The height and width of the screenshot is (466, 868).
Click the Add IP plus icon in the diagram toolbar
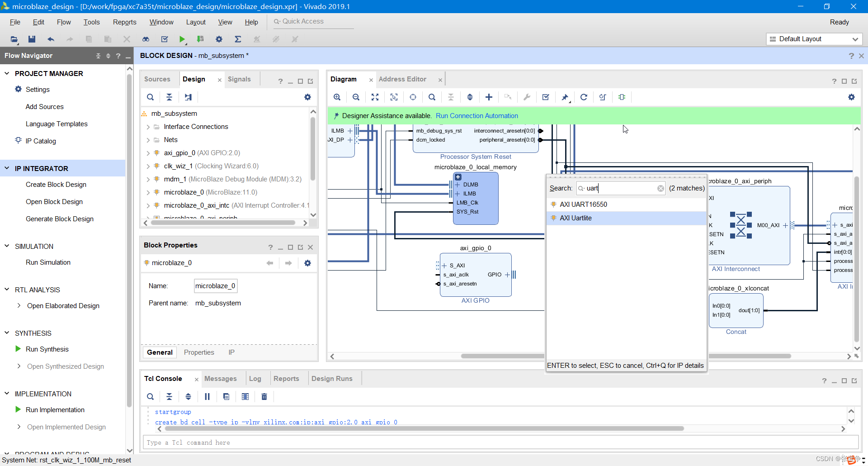(x=489, y=97)
